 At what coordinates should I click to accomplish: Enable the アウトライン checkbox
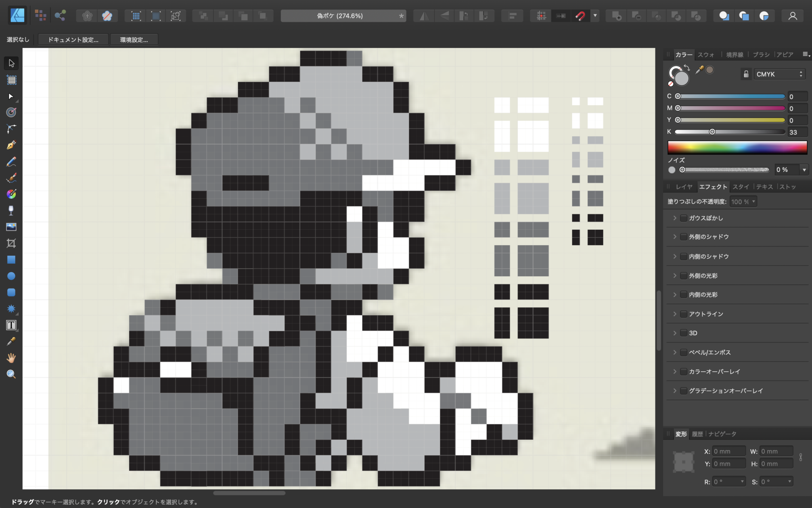pyautogui.click(x=684, y=314)
